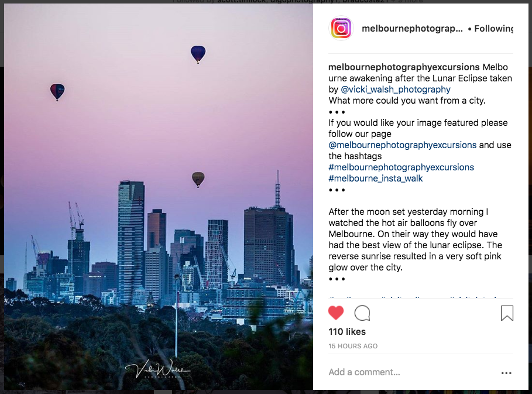This screenshot has width=532, height=394.
Task: Toggle the bookmark save icon
Action: pos(507,313)
